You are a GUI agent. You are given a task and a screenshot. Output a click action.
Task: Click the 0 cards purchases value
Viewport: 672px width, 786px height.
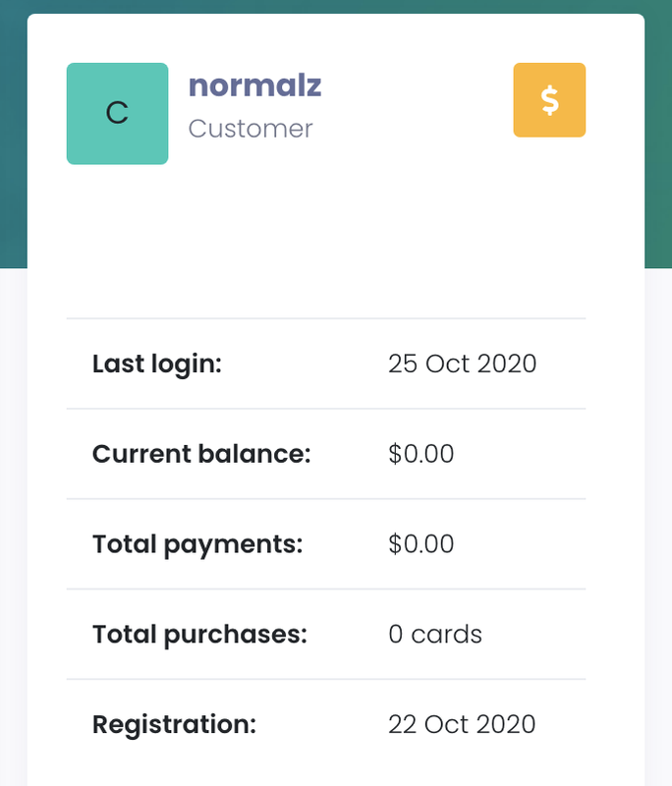[435, 635]
